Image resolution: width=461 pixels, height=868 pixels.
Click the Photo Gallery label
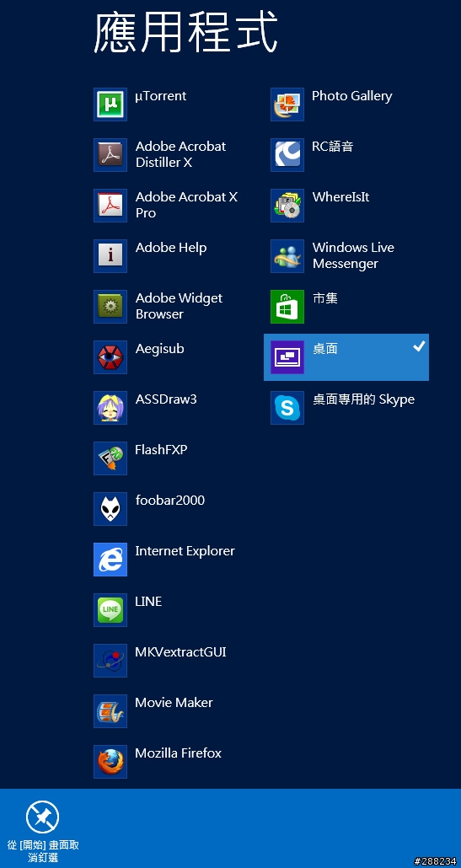pos(352,96)
